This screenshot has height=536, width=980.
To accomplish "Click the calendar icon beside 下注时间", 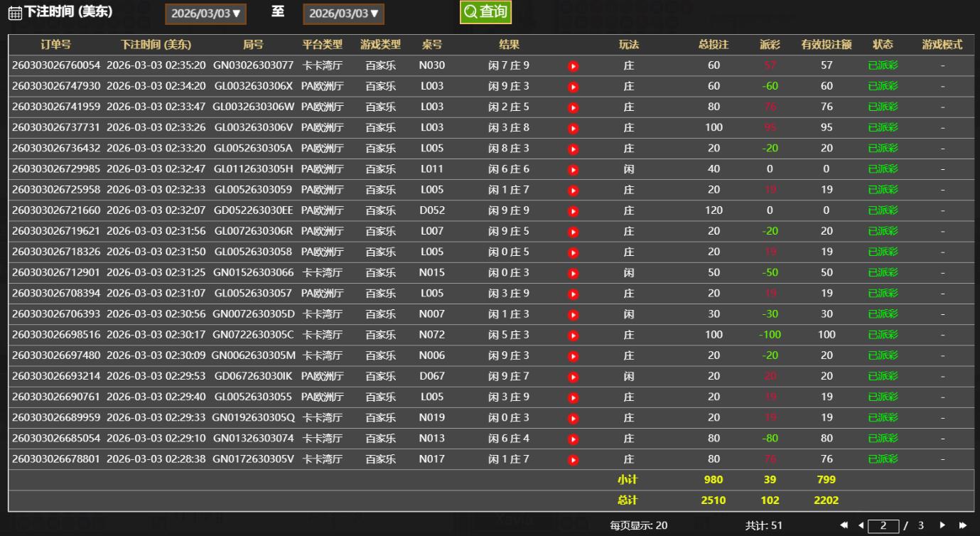I will coord(14,13).
